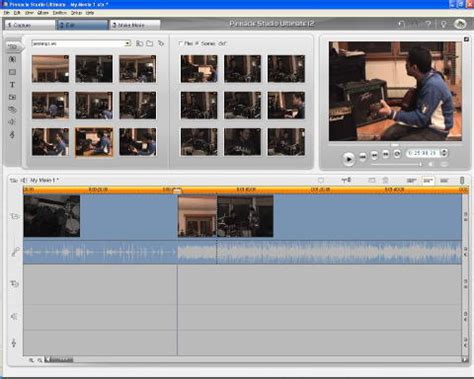Click the tips lightbulb icon
This screenshot has width=474, height=379.
[x=443, y=24]
